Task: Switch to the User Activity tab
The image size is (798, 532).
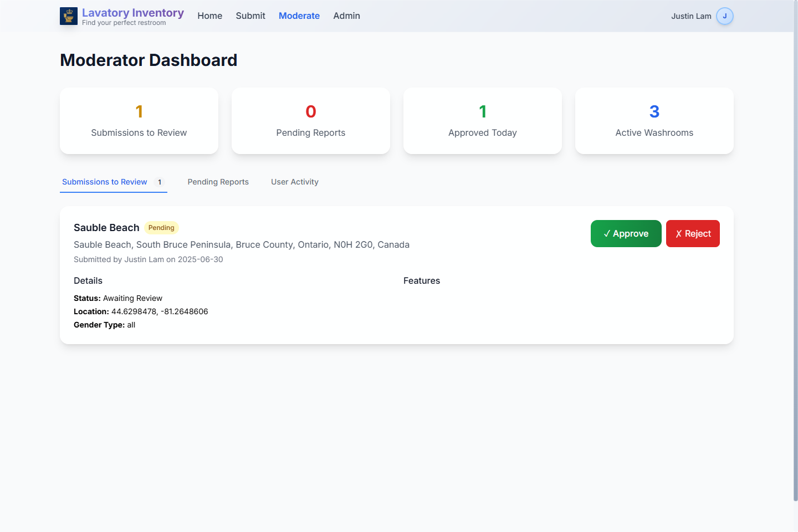Action: coord(295,182)
